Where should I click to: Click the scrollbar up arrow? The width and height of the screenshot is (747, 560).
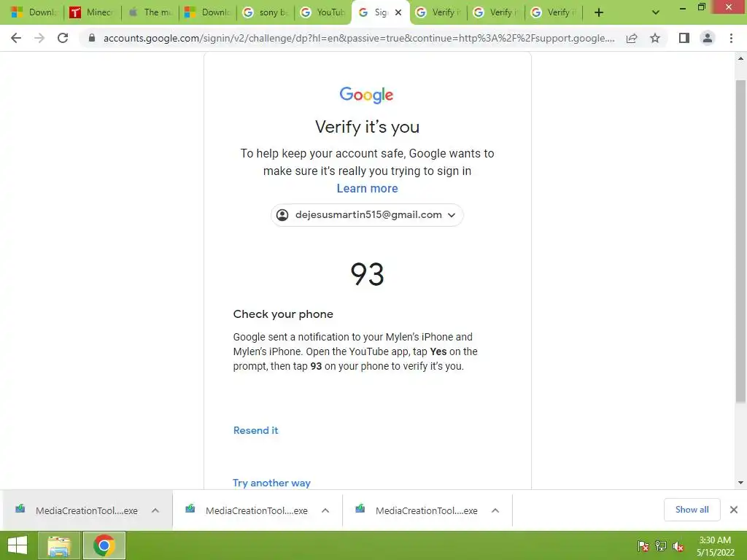[x=740, y=58]
